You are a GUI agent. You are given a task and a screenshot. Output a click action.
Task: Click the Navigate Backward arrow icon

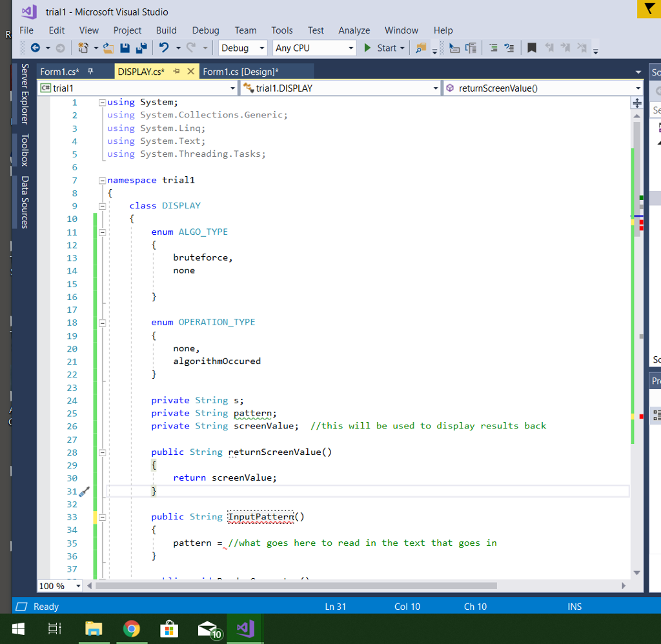(x=36, y=48)
